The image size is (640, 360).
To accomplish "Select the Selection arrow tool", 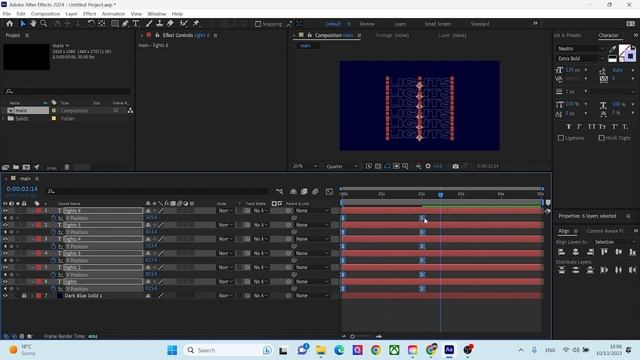I will tap(23, 24).
